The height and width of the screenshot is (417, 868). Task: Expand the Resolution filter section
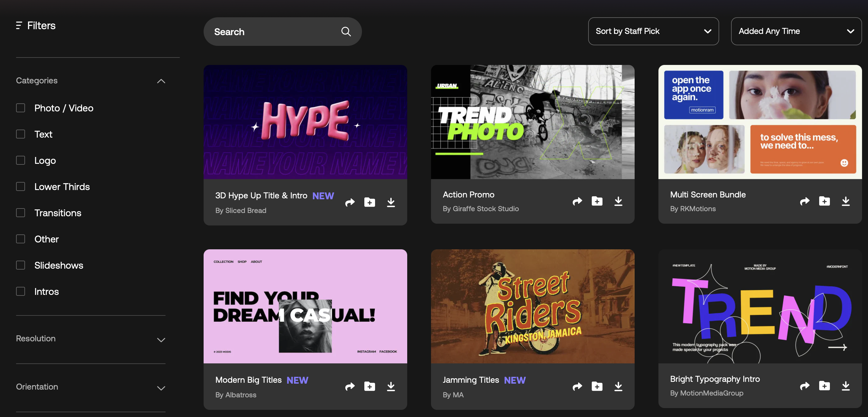[161, 340]
